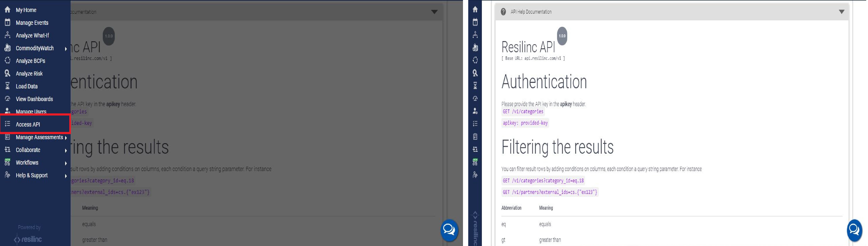Click the Analyze Risk magnifier icon in collapsed sidebar
Image resolution: width=868 pixels, height=246 pixels.
(475, 73)
